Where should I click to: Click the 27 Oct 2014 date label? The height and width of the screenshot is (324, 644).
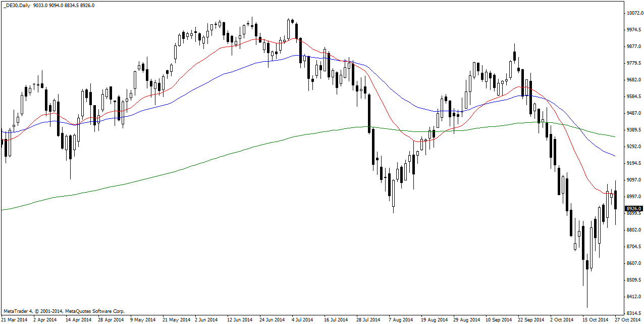[627, 319]
